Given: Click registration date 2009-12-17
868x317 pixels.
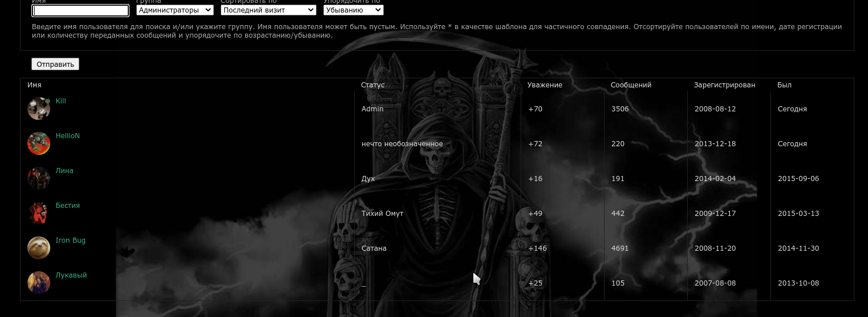Looking at the screenshot, I should (x=715, y=214).
